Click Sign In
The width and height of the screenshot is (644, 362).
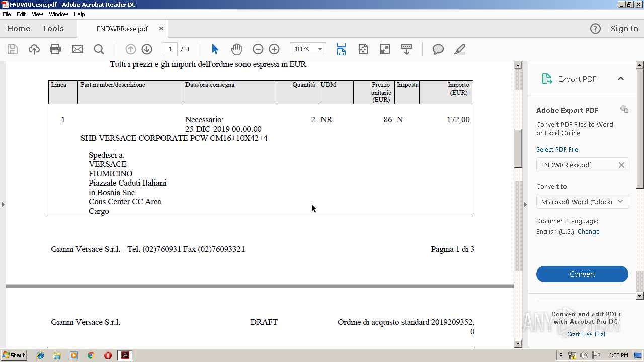(x=624, y=29)
